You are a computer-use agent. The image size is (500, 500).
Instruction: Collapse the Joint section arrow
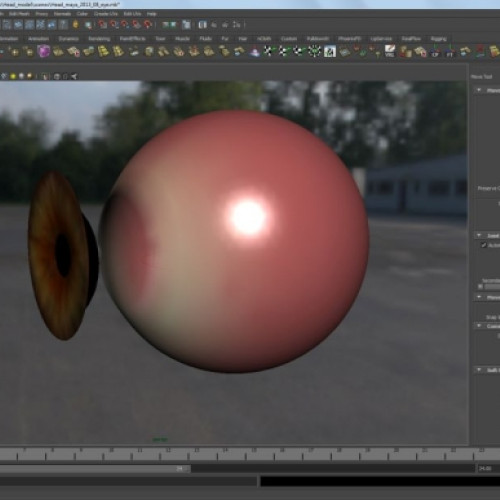click(x=479, y=235)
